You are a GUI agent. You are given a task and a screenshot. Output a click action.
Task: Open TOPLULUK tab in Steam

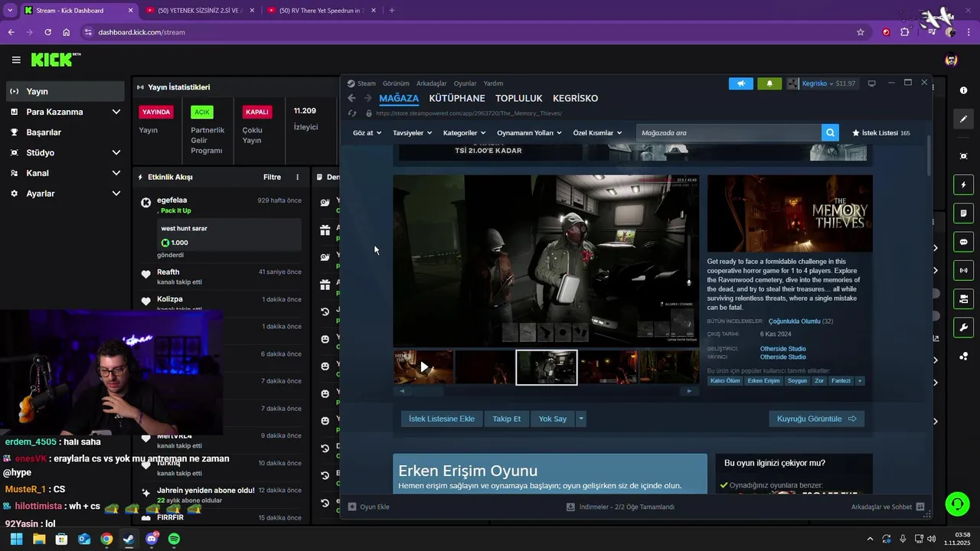pos(519,98)
